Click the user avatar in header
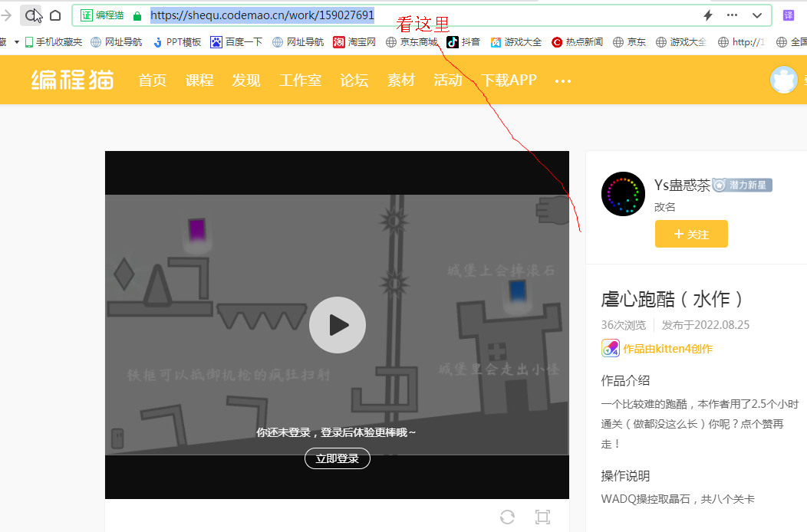The width and height of the screenshot is (807, 532). 783,80
